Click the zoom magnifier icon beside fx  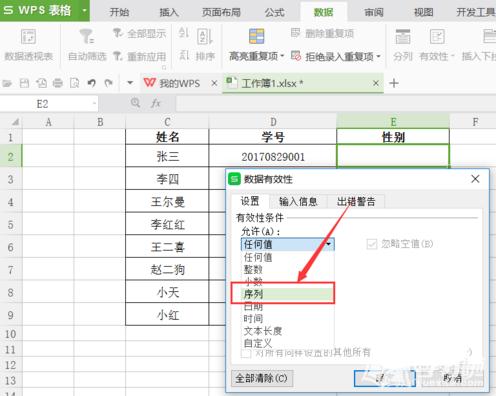click(135, 103)
